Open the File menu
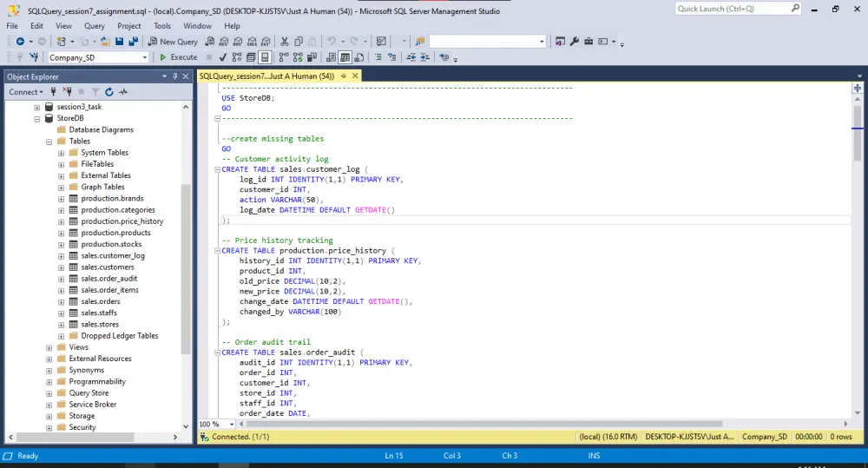Screen dimensions: 868x468 [12, 26]
